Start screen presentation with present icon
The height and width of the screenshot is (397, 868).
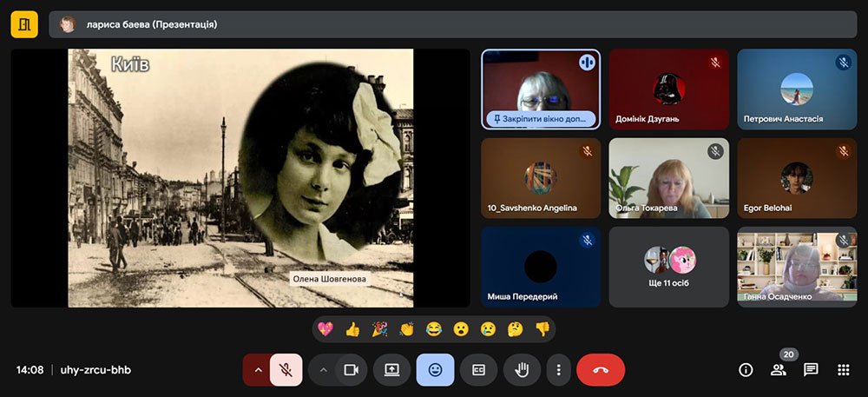pos(391,369)
